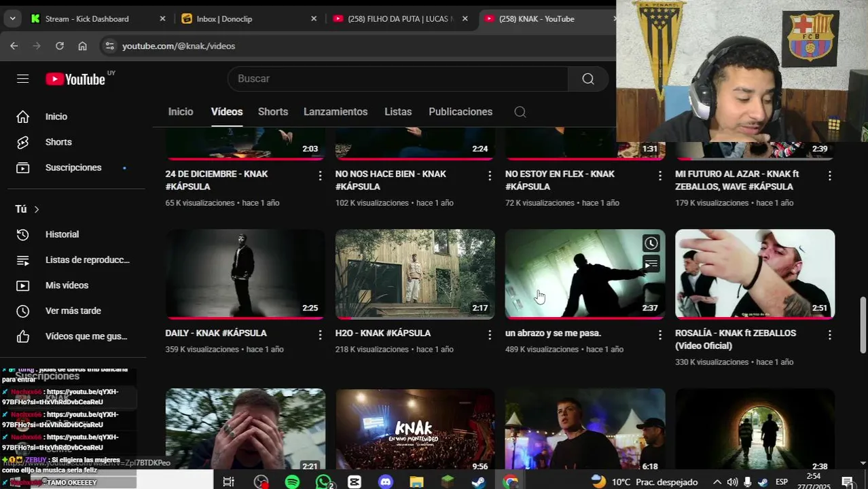Switch to FILHO DA PUTA browser tab

click(x=399, y=19)
